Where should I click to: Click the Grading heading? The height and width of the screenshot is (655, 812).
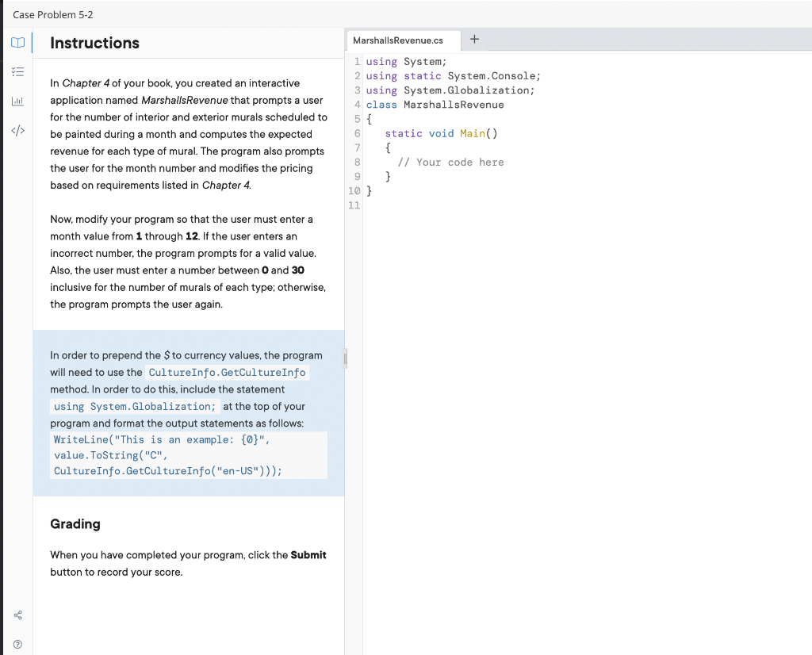[x=75, y=524]
